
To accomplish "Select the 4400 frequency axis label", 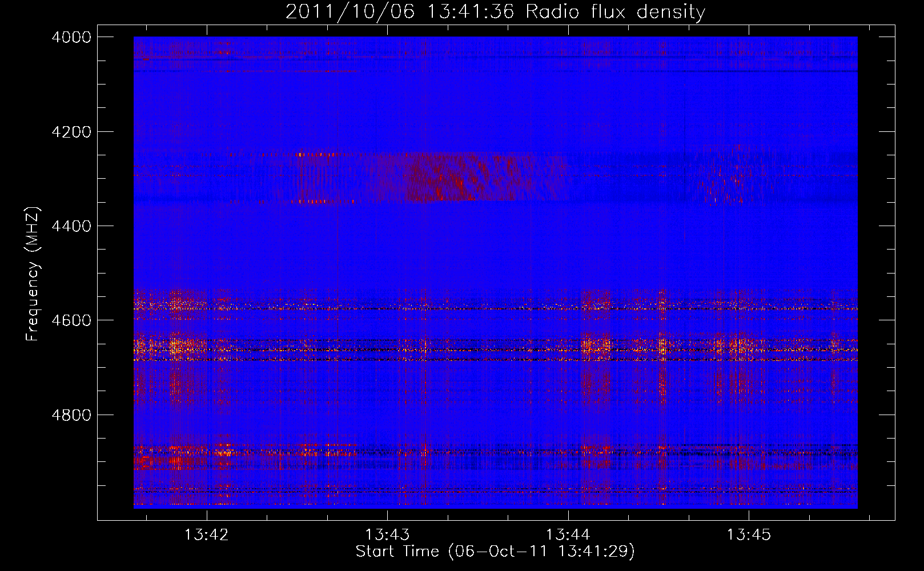I will click(x=71, y=226).
